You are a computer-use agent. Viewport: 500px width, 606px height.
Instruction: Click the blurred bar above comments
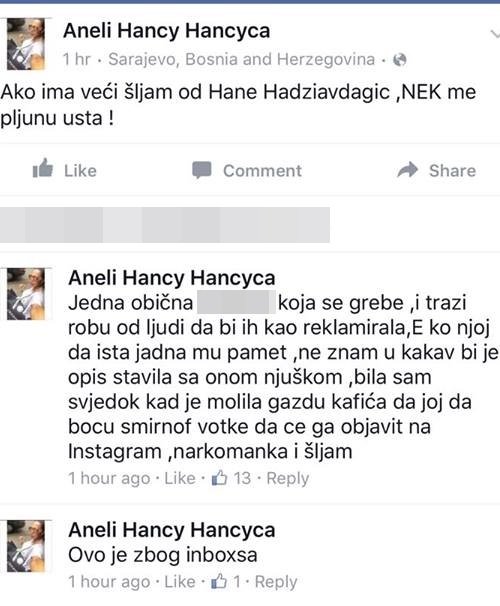coord(165,225)
